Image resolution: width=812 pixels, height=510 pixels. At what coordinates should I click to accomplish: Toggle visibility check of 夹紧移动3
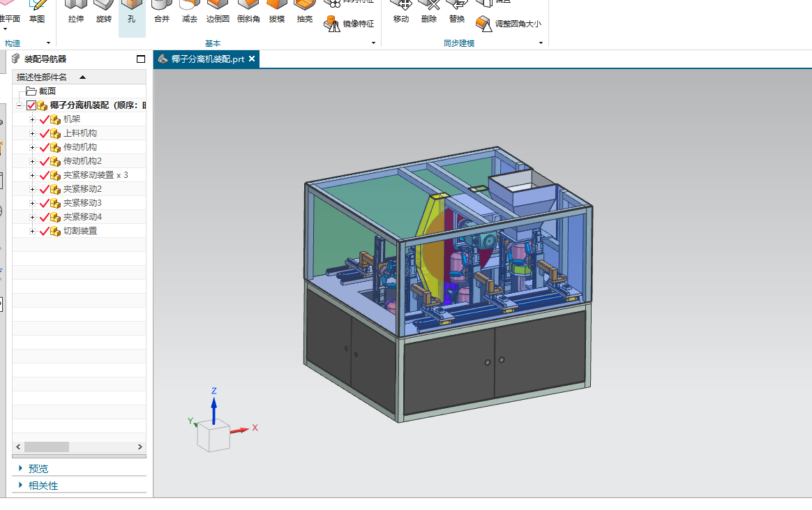[x=45, y=204]
